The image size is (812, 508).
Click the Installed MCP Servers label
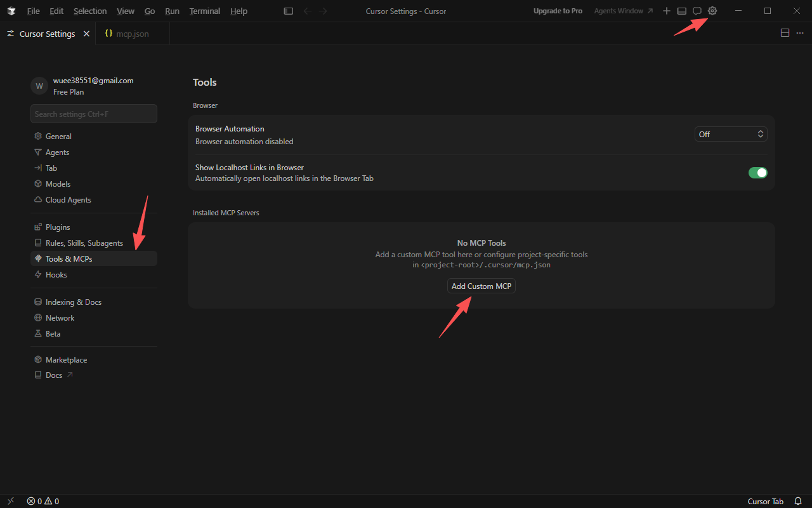(x=226, y=213)
